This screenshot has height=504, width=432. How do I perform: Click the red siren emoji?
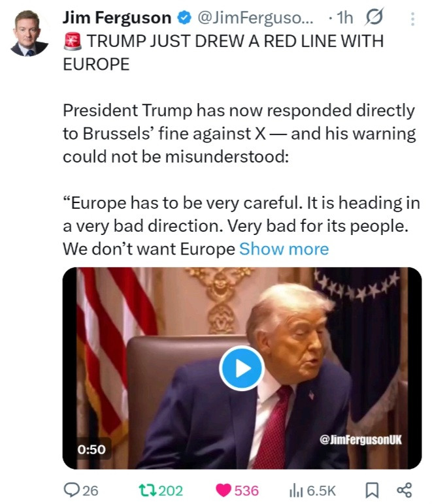pyautogui.click(x=73, y=41)
